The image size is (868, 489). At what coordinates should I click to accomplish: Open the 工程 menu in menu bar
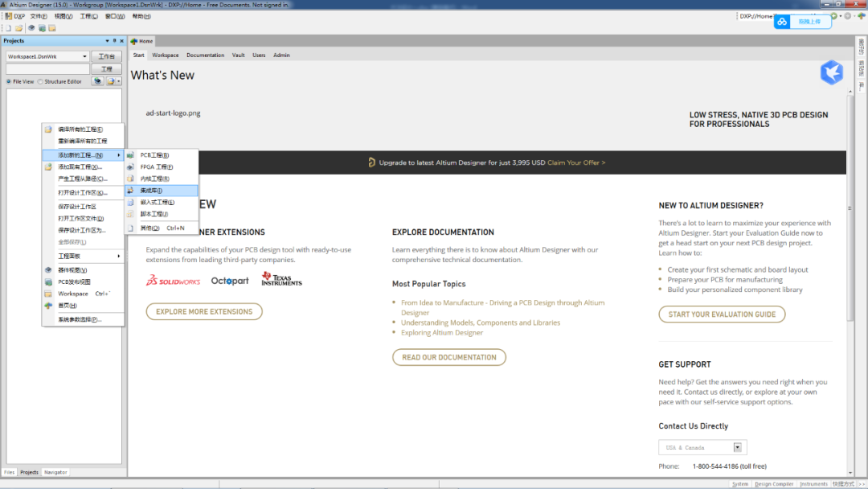(x=88, y=16)
